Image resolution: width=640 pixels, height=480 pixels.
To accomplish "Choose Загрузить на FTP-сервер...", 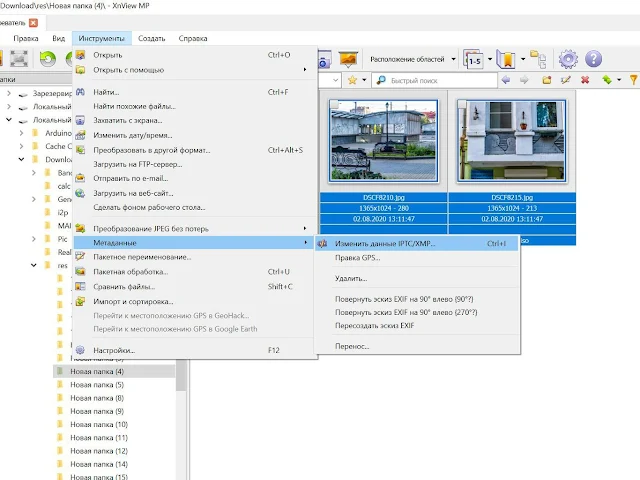I will click(195, 164).
